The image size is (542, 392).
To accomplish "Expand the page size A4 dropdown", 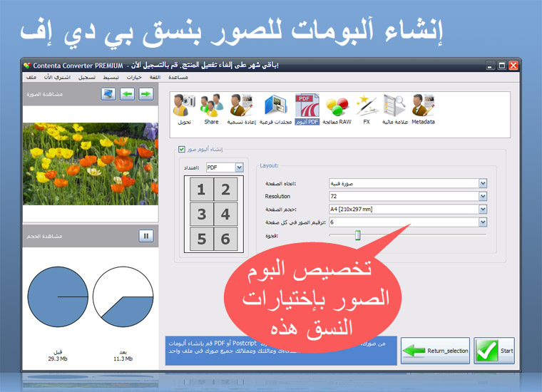I will click(483, 209).
